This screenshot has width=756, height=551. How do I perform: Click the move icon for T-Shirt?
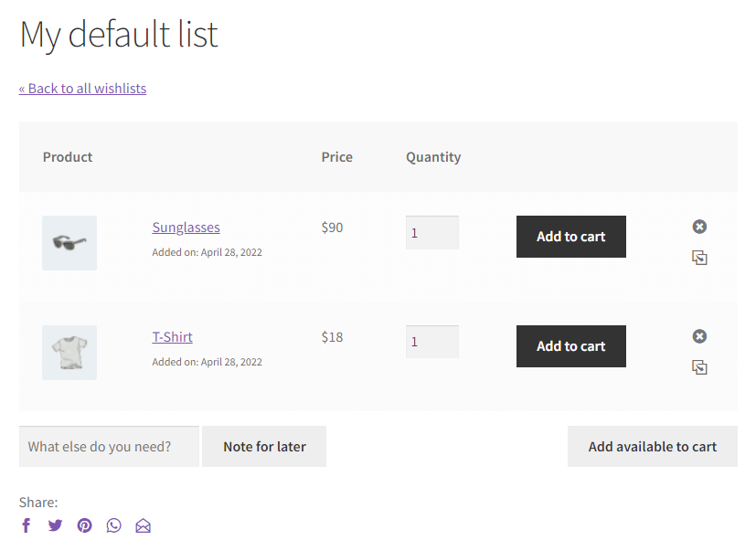coord(699,367)
